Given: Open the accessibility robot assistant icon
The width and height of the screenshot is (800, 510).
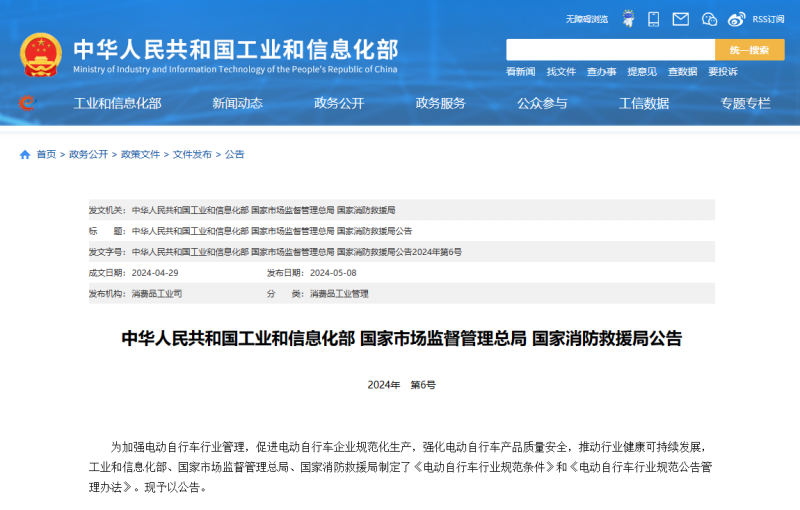Looking at the screenshot, I should pyautogui.click(x=629, y=19).
